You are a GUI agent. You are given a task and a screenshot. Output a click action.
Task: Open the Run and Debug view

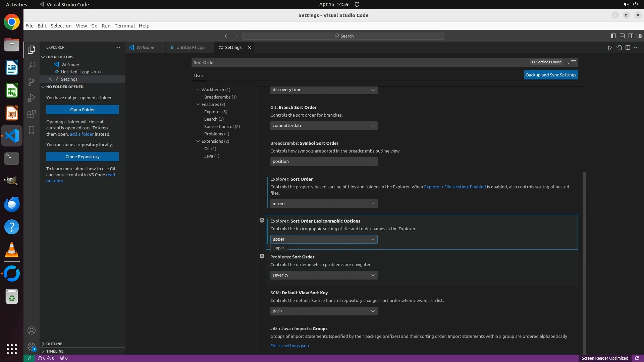coord(32,98)
